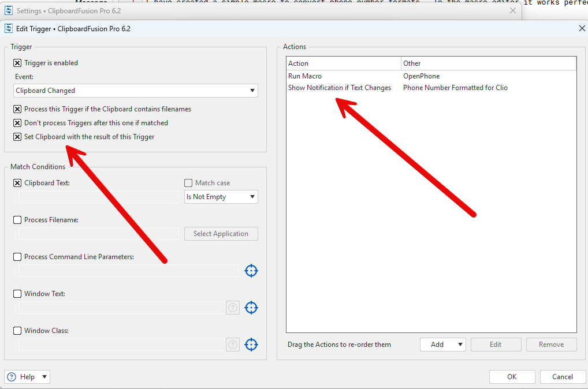Disable the Trigger is enabled checkbox
This screenshot has height=389, width=588.
click(x=17, y=63)
